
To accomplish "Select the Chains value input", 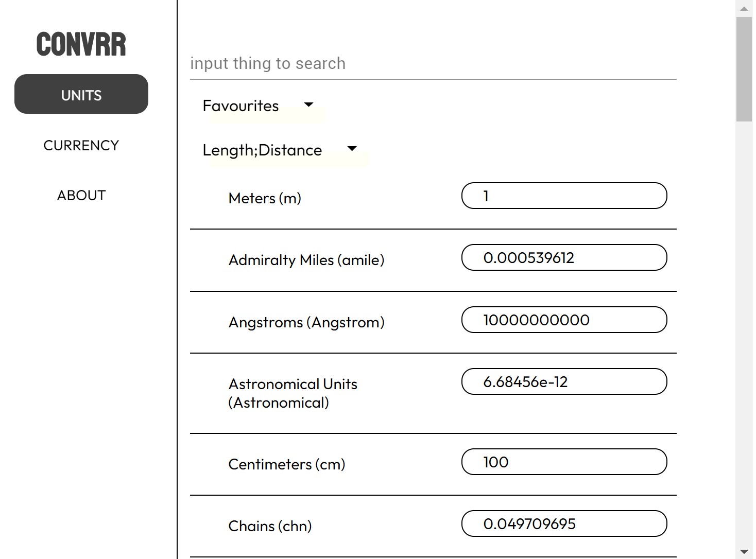I will point(564,523).
